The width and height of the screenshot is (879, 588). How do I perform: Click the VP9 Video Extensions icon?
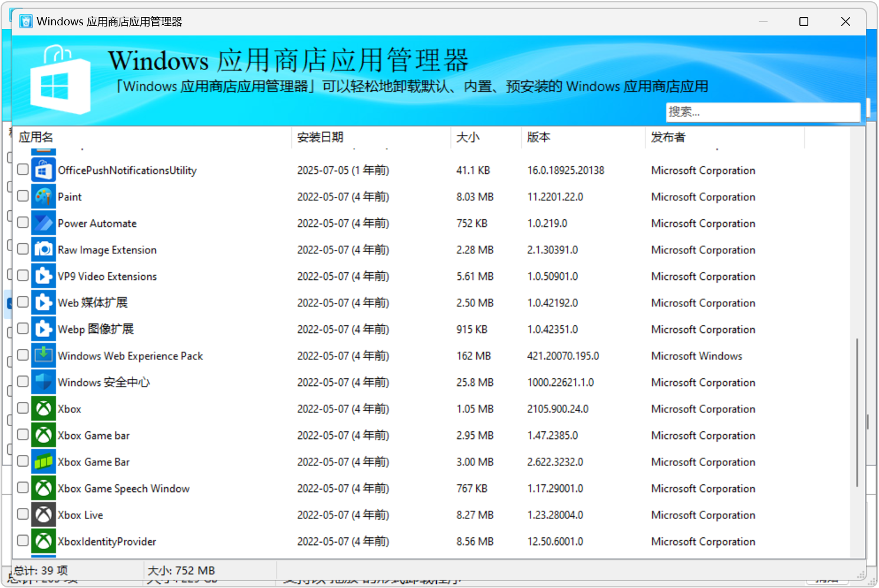44,276
